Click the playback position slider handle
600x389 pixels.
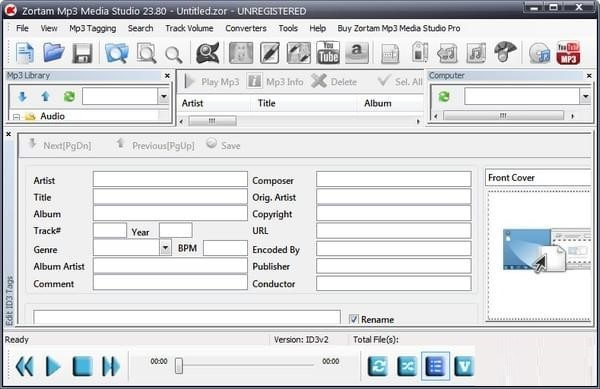[x=179, y=366]
